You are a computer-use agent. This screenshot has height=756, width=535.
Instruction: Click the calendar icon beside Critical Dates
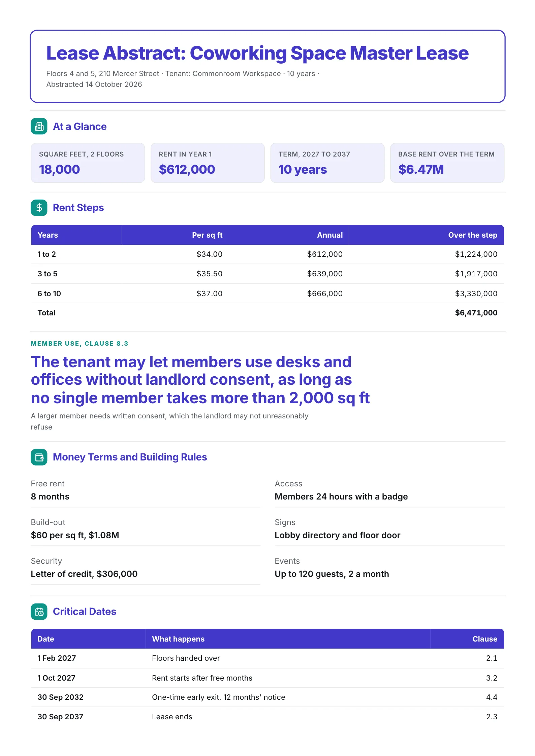(39, 612)
